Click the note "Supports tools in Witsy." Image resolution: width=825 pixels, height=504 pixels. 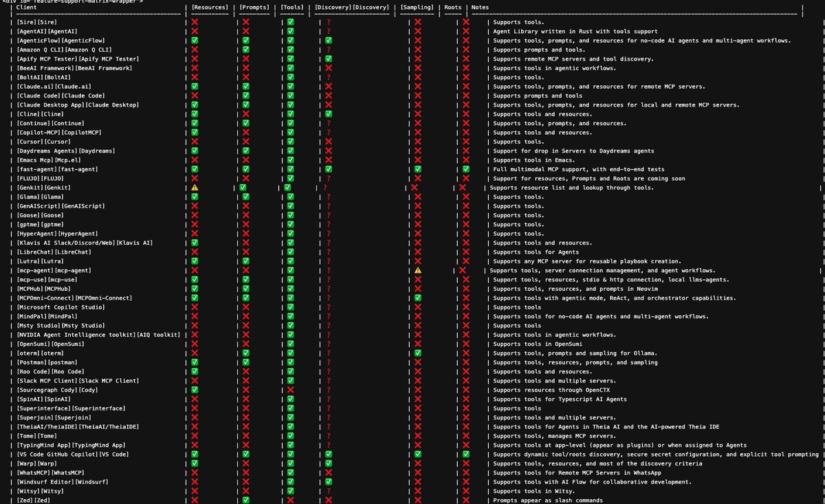tap(533, 491)
